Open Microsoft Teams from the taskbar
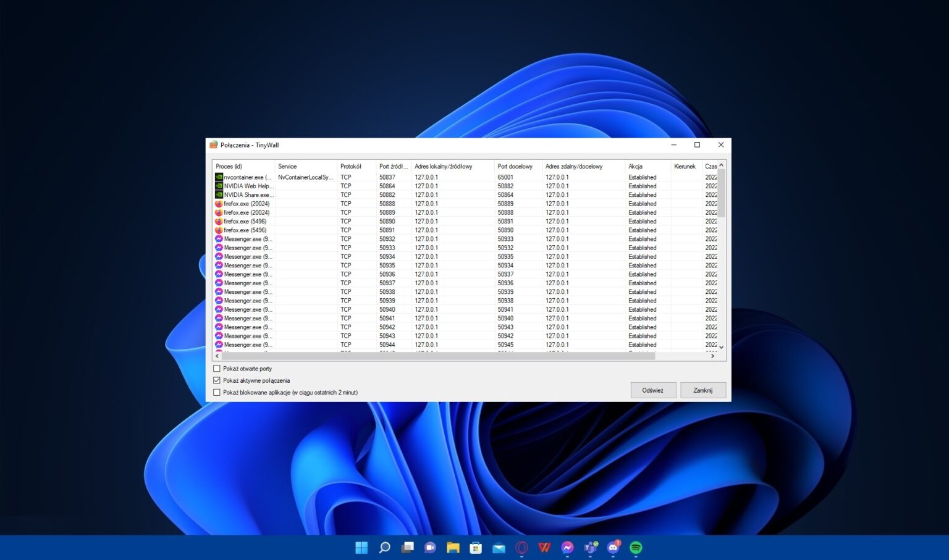 pos(590,548)
